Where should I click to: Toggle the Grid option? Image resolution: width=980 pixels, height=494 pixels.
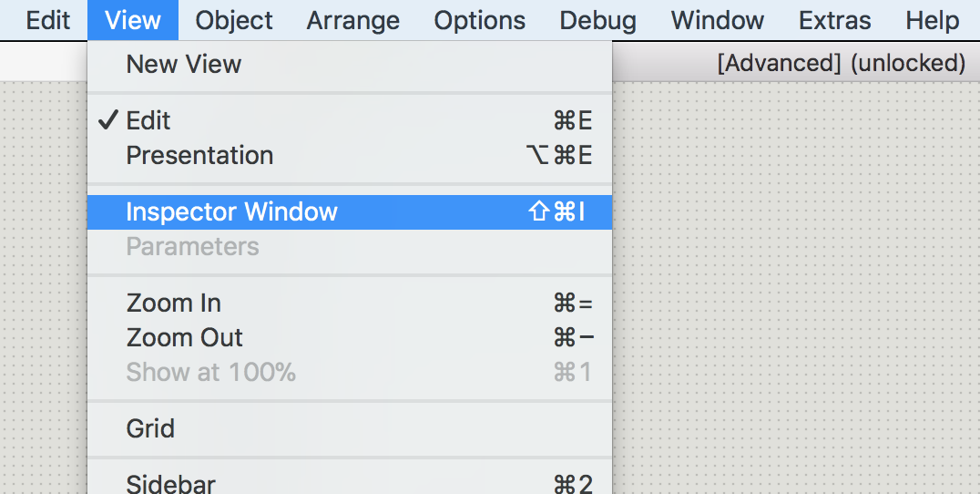tap(350, 429)
